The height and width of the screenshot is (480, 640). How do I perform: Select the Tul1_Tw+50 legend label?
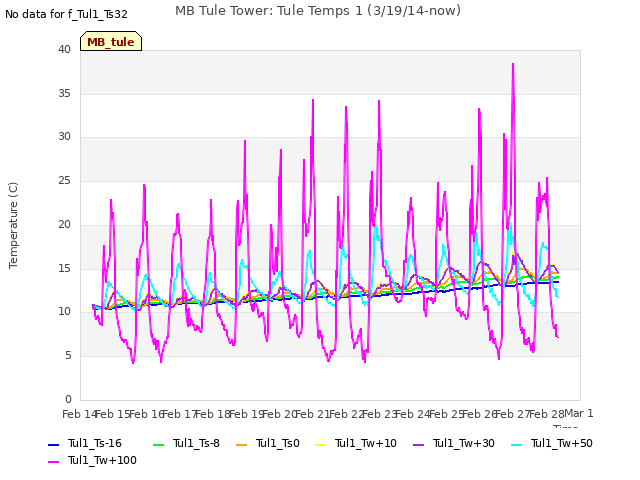click(x=562, y=443)
